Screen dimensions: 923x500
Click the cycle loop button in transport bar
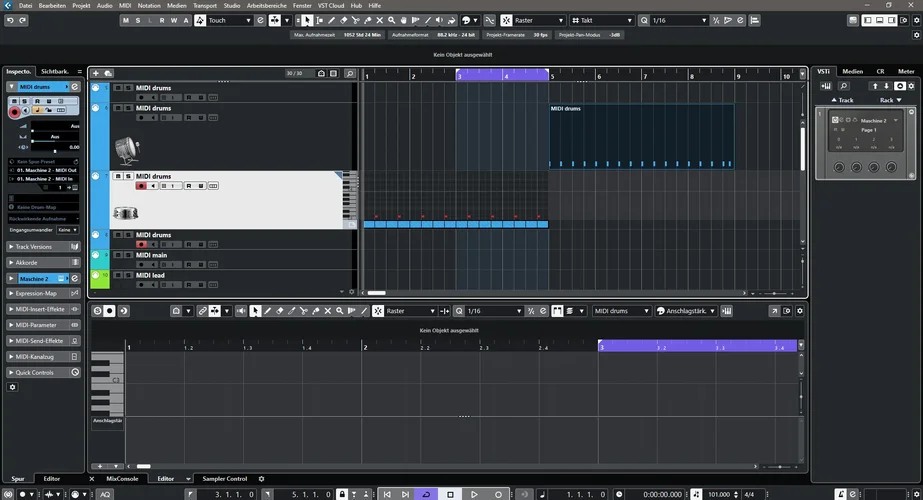427,494
